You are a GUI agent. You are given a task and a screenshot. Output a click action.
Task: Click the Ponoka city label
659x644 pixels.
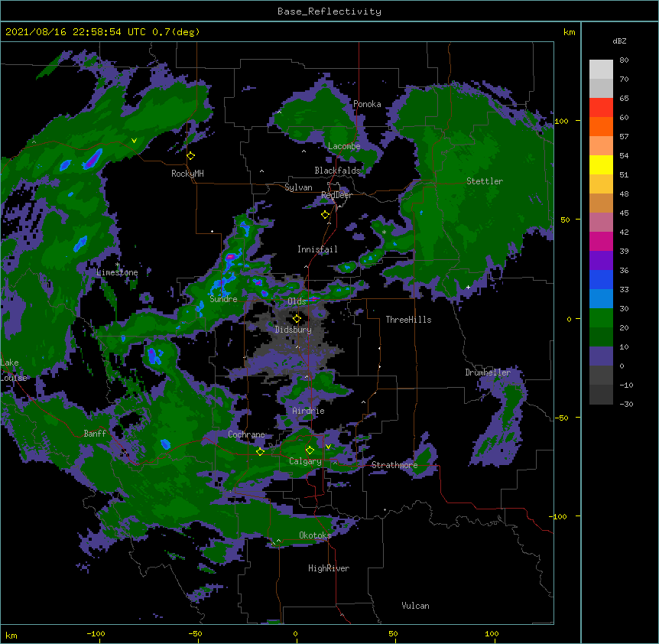point(367,104)
